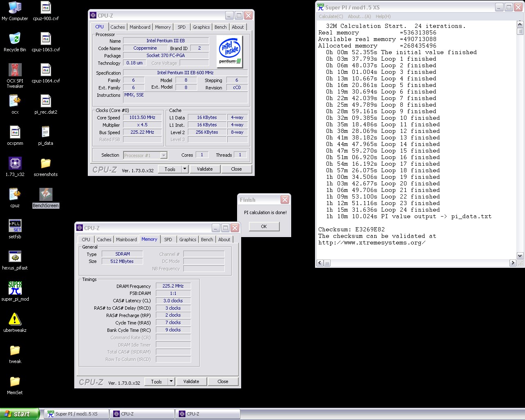Viewport: 525px width, 420px height.
Task: Open Help(H) menu in Super PI
Action: pos(383,16)
